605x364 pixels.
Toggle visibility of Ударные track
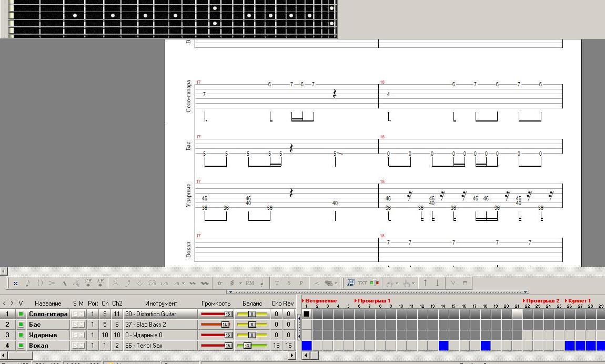tap(21, 335)
